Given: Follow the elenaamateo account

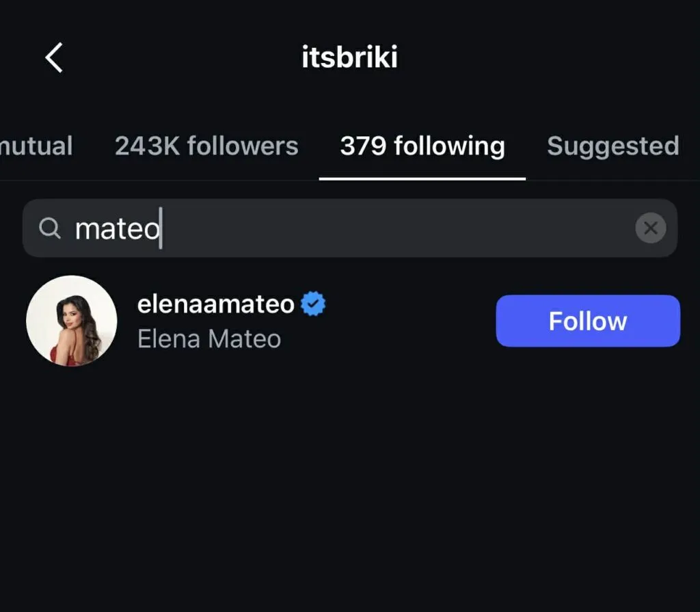Looking at the screenshot, I should point(587,321).
